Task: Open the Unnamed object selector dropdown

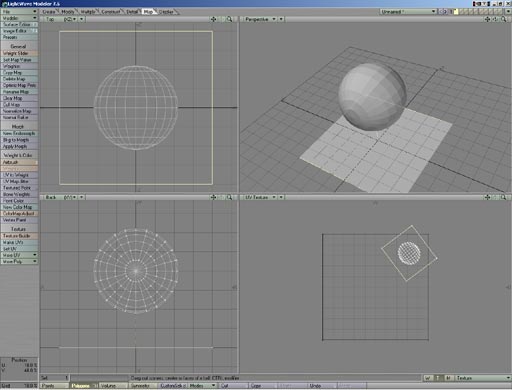Action: [x=408, y=12]
